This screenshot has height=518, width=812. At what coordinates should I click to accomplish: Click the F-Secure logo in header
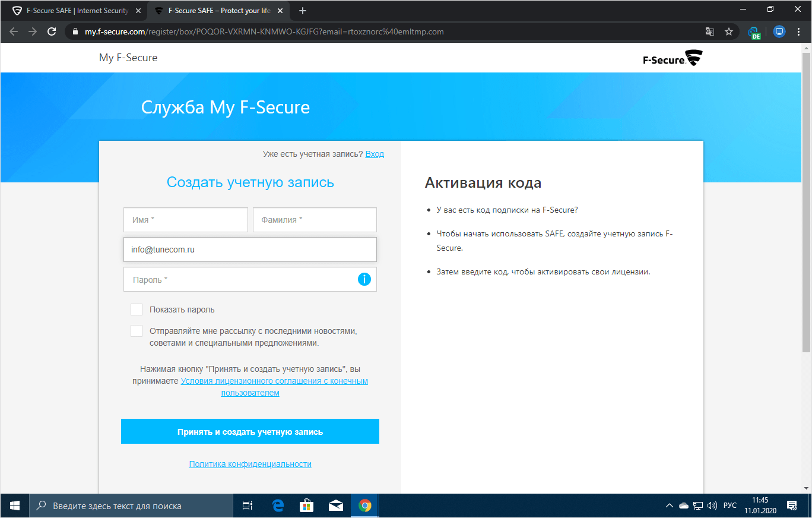click(673, 58)
